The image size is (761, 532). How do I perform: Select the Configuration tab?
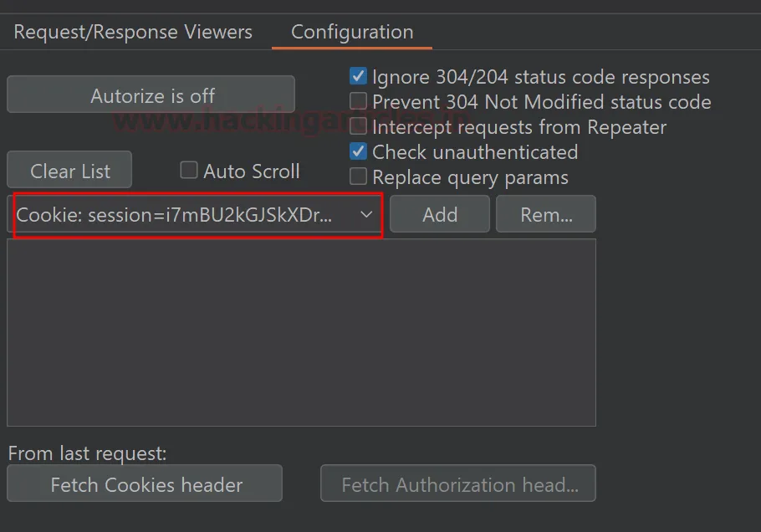352,33
